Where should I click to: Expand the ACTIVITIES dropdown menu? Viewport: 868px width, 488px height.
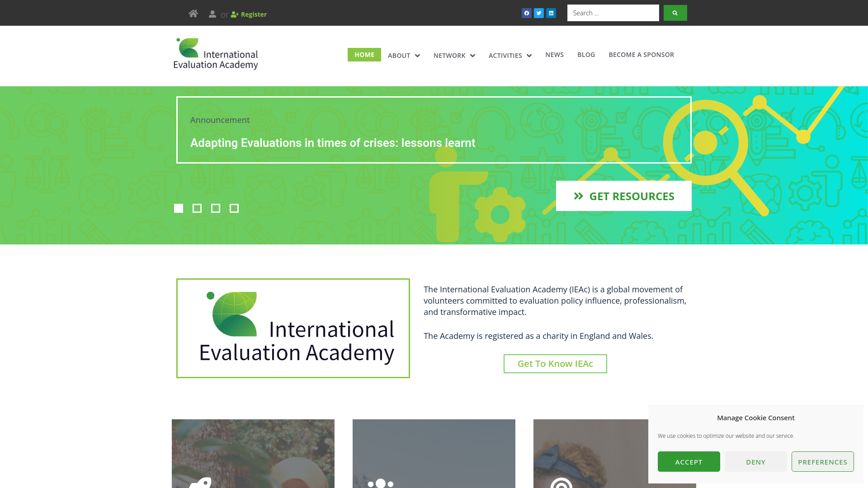pyautogui.click(x=510, y=56)
